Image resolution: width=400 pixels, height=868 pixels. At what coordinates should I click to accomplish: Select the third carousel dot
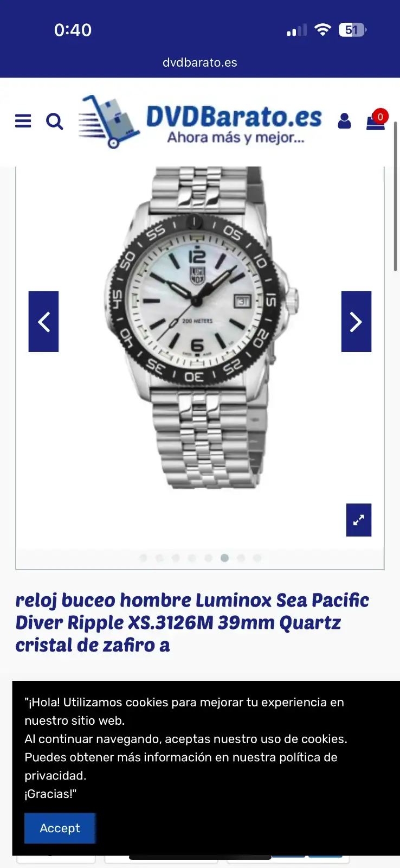coord(176,558)
